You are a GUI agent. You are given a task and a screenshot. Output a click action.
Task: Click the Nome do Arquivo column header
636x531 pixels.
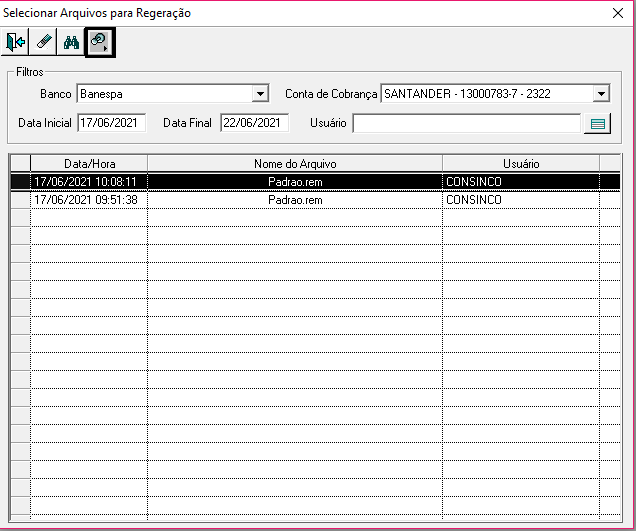tap(295, 164)
